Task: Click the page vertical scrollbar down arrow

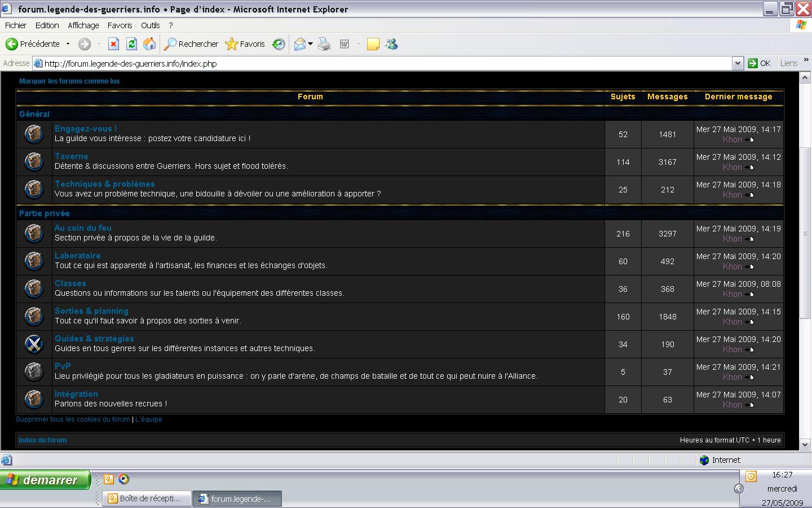Action: [805, 444]
